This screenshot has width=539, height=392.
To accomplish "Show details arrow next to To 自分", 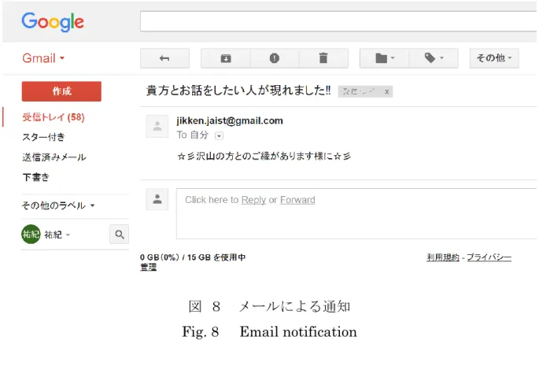I will pyautogui.click(x=219, y=136).
